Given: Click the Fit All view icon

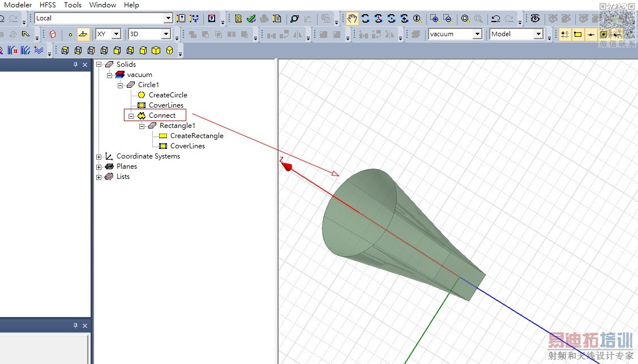Looking at the screenshot, I should [465, 19].
